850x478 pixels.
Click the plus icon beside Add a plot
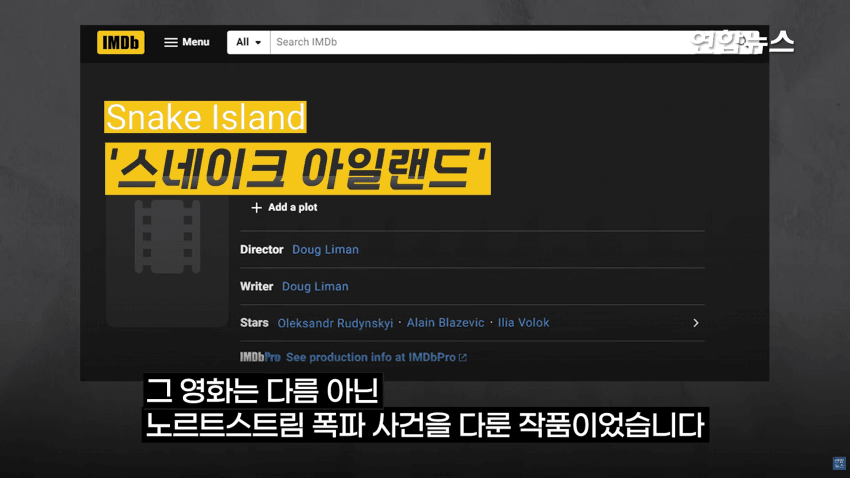[256, 208]
